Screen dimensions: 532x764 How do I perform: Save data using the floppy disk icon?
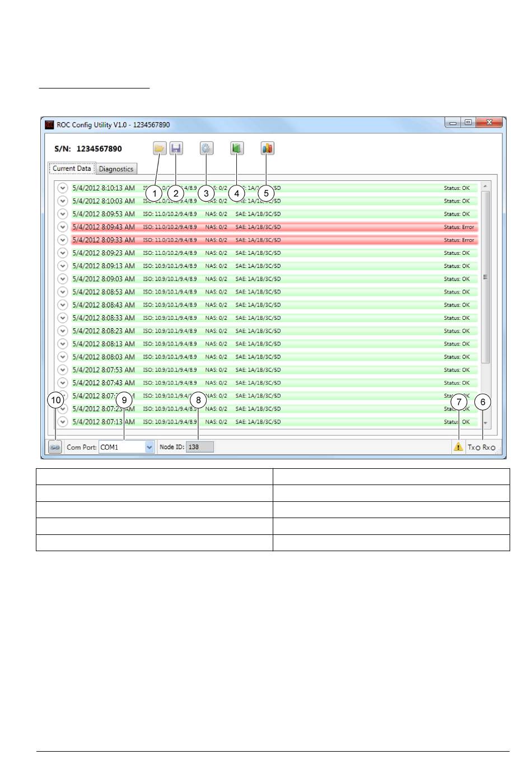(176, 148)
